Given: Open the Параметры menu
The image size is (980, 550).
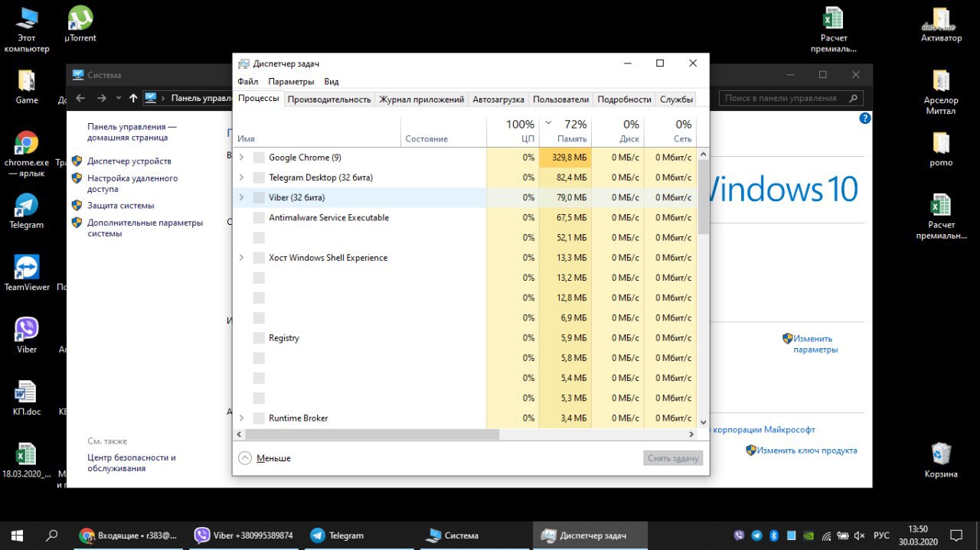Looking at the screenshot, I should tap(291, 81).
